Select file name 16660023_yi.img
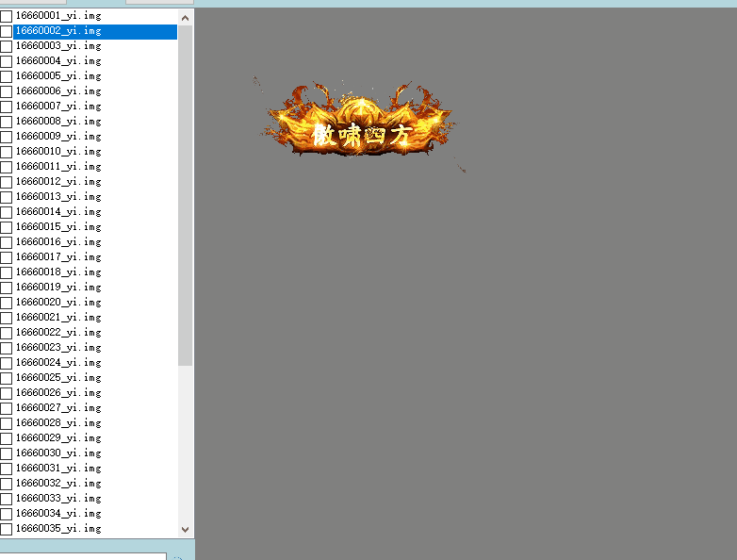737x560 pixels. [58, 348]
